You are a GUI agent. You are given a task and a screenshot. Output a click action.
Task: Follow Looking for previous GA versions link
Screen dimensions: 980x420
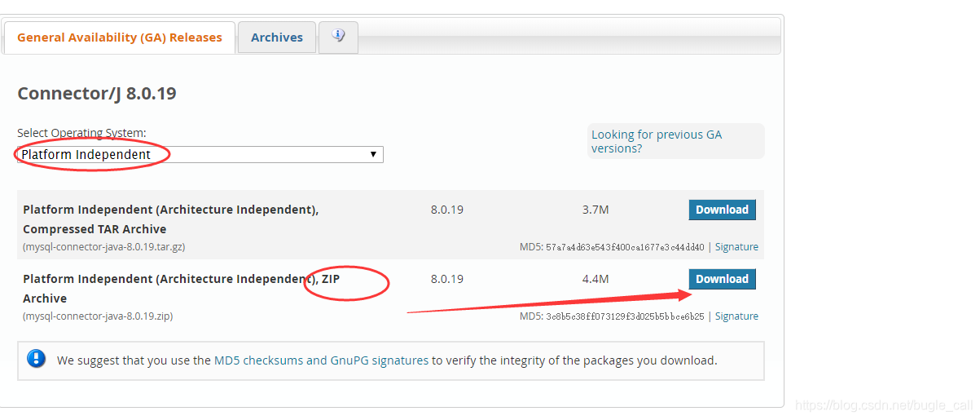[x=657, y=141]
